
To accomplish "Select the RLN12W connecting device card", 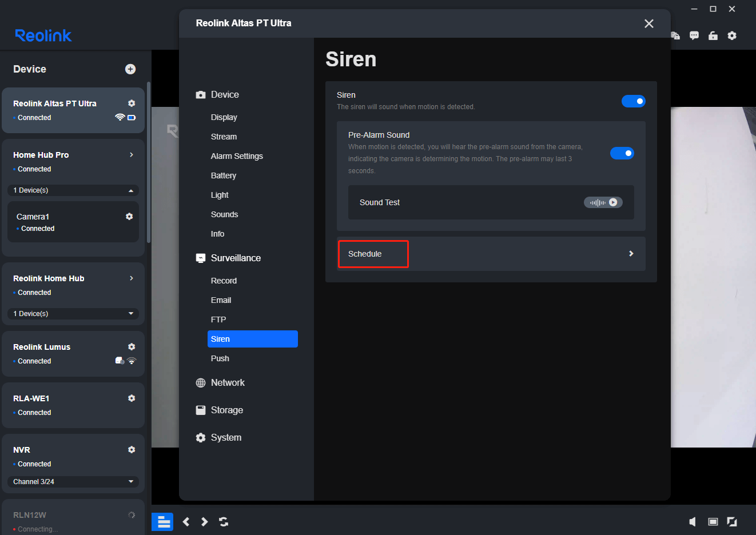I will pyautogui.click(x=73, y=517).
